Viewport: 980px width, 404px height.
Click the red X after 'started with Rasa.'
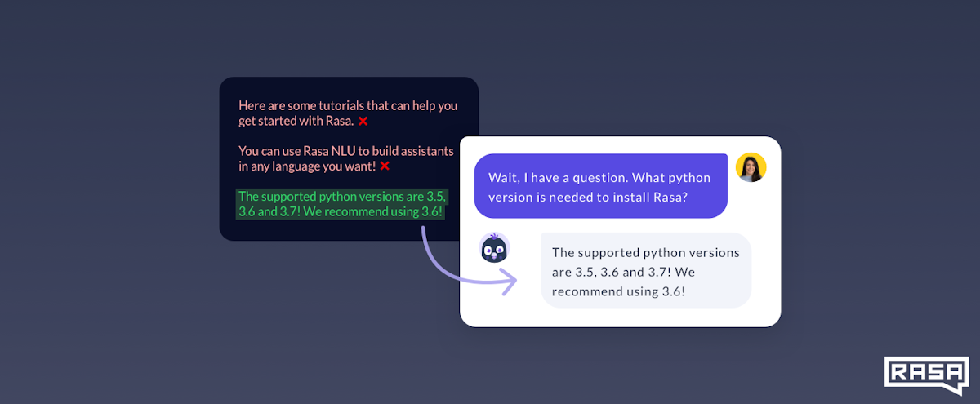[x=363, y=121]
